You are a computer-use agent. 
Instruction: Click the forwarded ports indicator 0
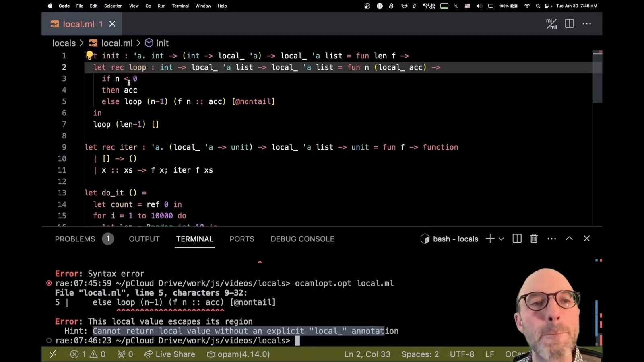tap(125, 354)
